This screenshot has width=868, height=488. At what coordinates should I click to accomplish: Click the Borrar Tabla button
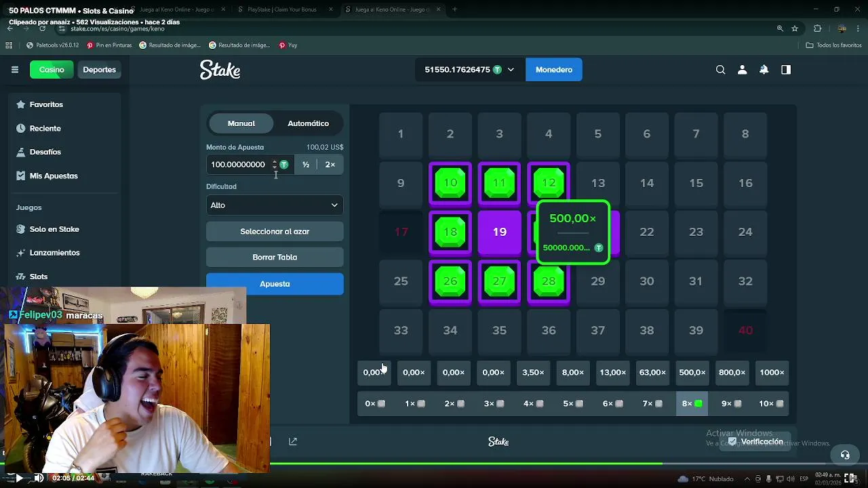click(275, 258)
